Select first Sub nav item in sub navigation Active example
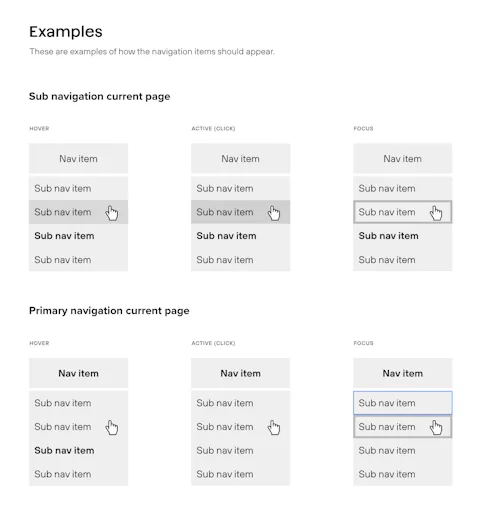480x512 pixels. [240, 188]
